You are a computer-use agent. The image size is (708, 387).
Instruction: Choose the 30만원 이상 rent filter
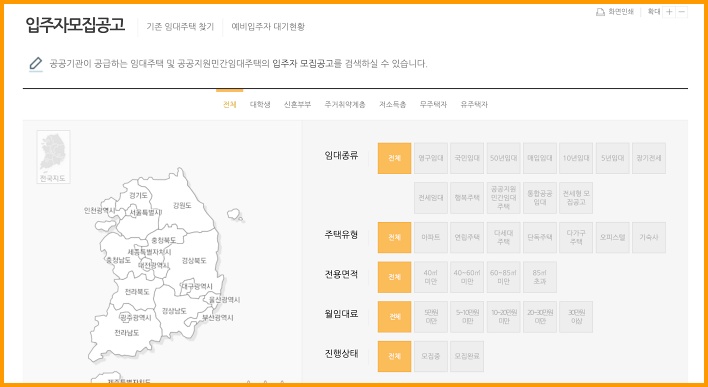click(576, 317)
